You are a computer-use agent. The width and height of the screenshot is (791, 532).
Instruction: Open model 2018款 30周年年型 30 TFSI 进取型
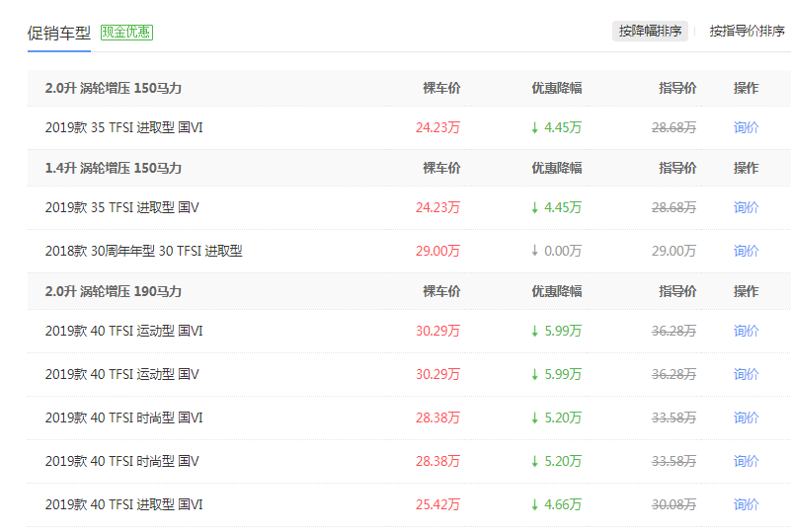tap(144, 251)
